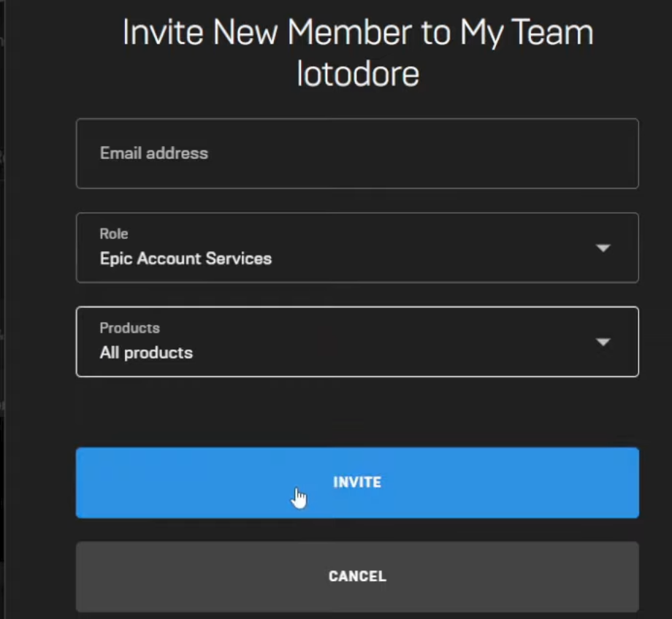Click the All products selection text

pos(146,353)
